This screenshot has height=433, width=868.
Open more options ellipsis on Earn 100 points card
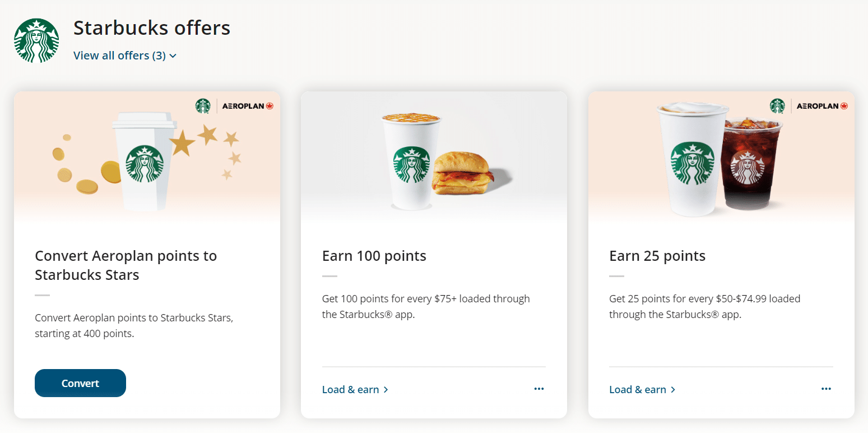tap(539, 389)
